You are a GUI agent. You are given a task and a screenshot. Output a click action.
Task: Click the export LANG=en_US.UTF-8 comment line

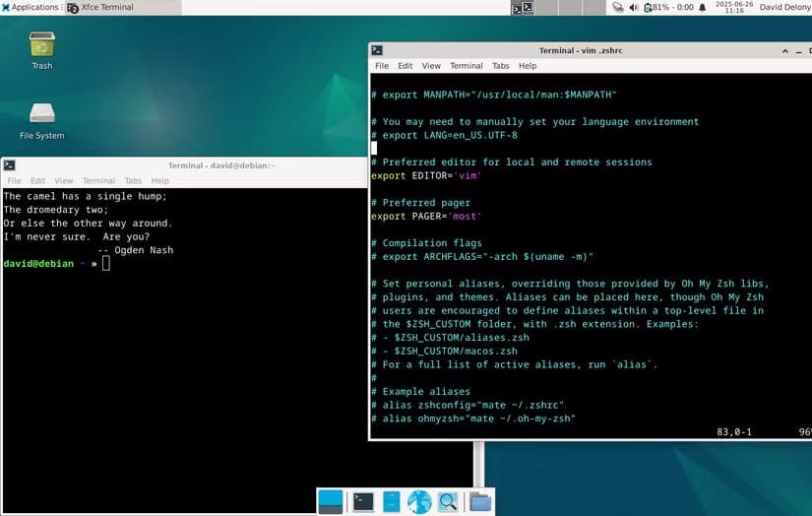click(x=444, y=135)
